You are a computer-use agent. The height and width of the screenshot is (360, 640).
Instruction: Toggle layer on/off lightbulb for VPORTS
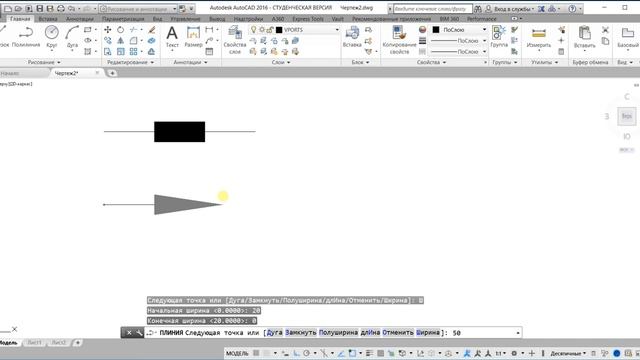click(253, 30)
